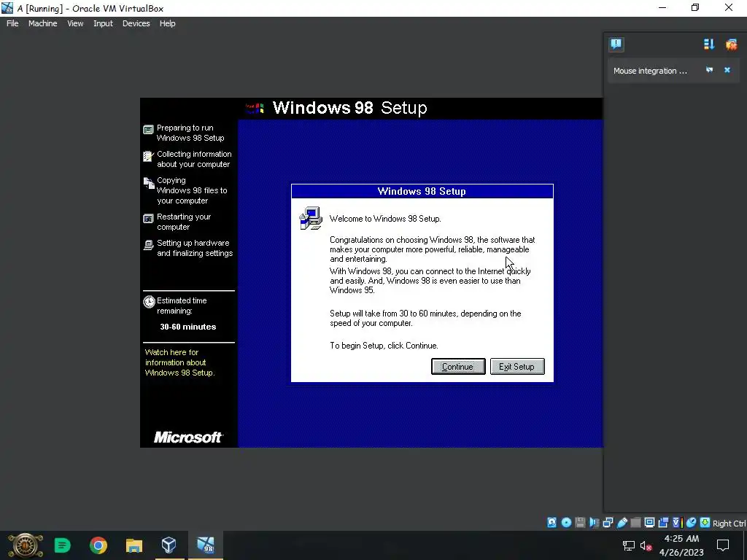This screenshot has width=747, height=560.
Task: Click the mouse integration status icon
Action: [x=691, y=522]
